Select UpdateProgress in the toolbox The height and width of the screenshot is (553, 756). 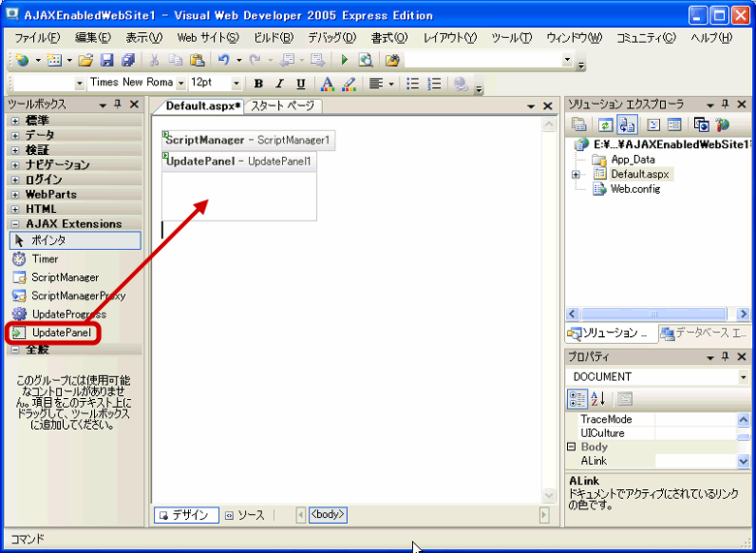(75, 314)
